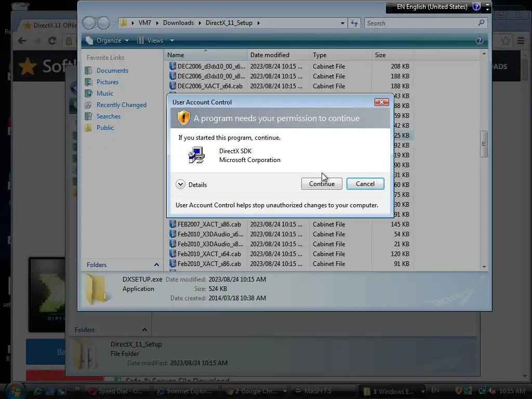Expand the arrow between VM7 and Downloads
This screenshot has height=399, width=532.
[157, 23]
